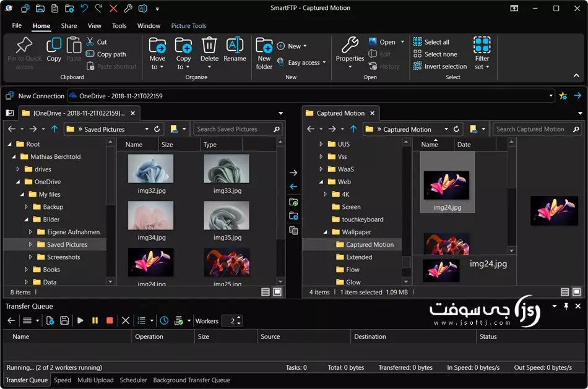The width and height of the screenshot is (588, 389).
Task: Switch right pane to thumbnail view icon
Action: [577, 293]
